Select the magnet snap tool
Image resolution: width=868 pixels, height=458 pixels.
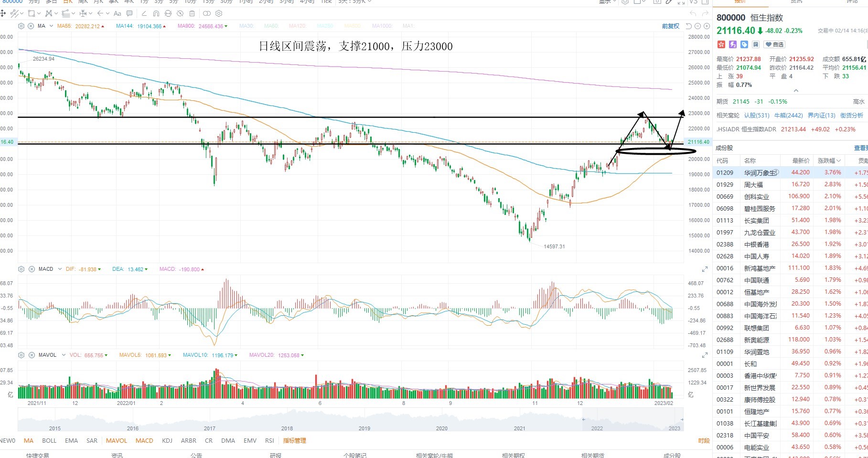[x=156, y=13]
